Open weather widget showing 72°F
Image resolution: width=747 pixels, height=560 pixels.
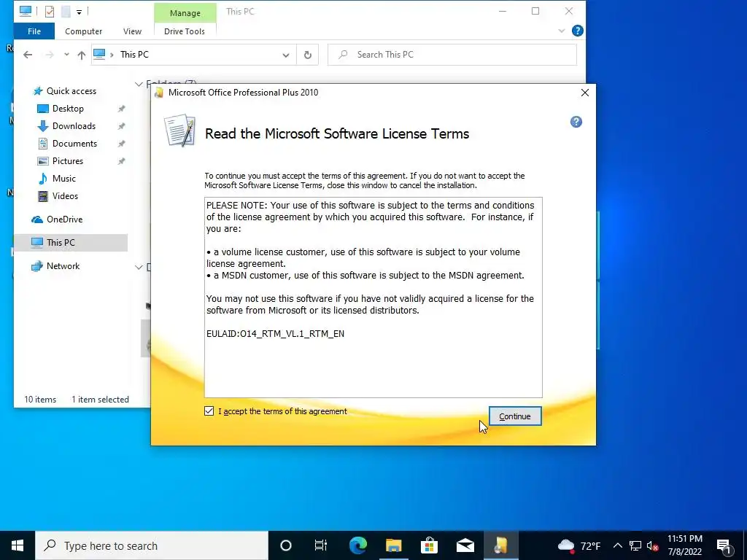(578, 545)
